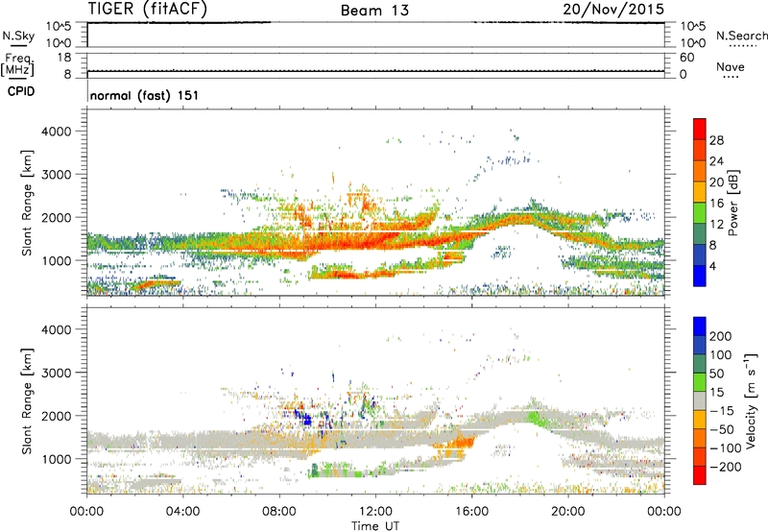Click the '16:00' time tick label
The image size is (768, 532).
[x=471, y=512]
